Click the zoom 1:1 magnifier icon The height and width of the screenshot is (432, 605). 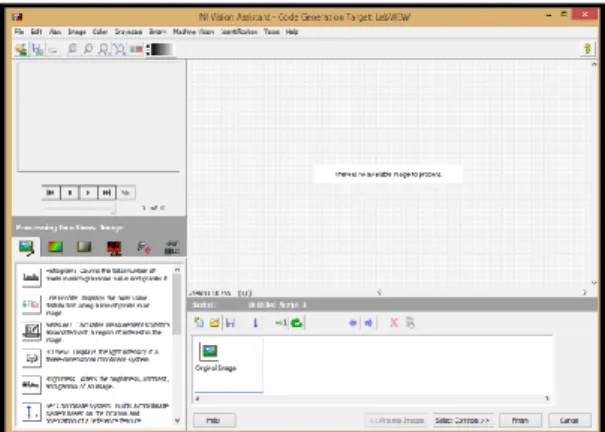point(103,49)
